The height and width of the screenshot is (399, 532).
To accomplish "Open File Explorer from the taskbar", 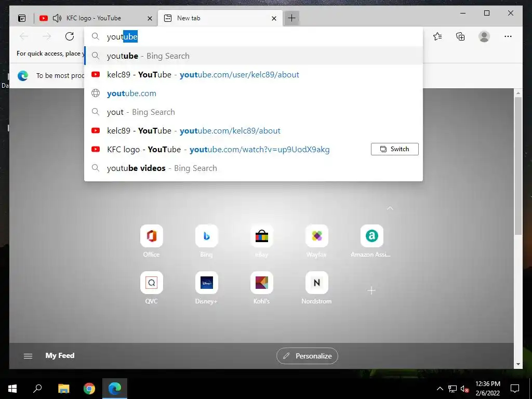I will (63, 389).
